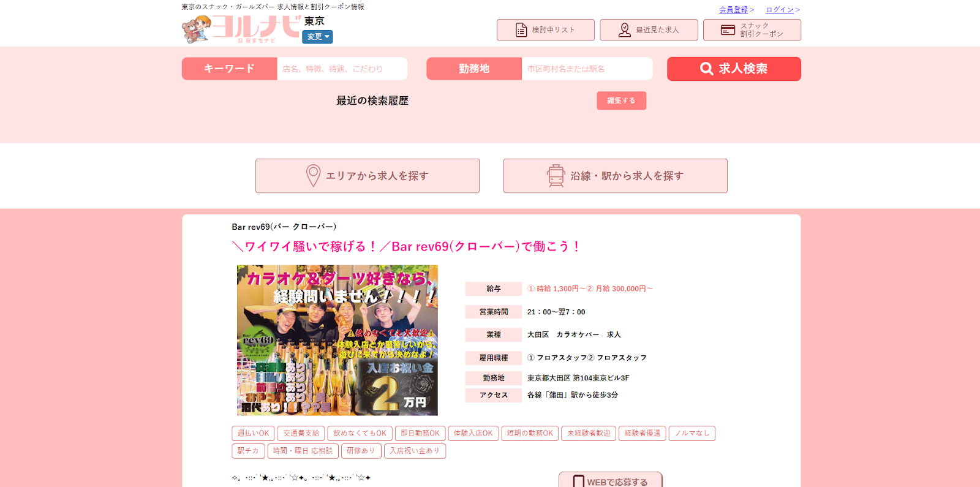
Task: Click the 雇用職種 label cell
Action: 494,358
